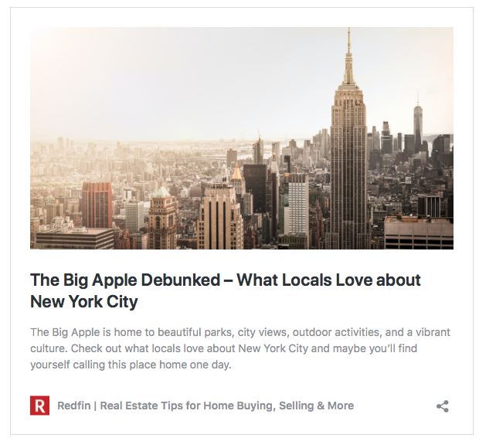Viewport: 479px width, 448px height.
Task: Click the Empire State Building in the photo
Action: pos(348,159)
